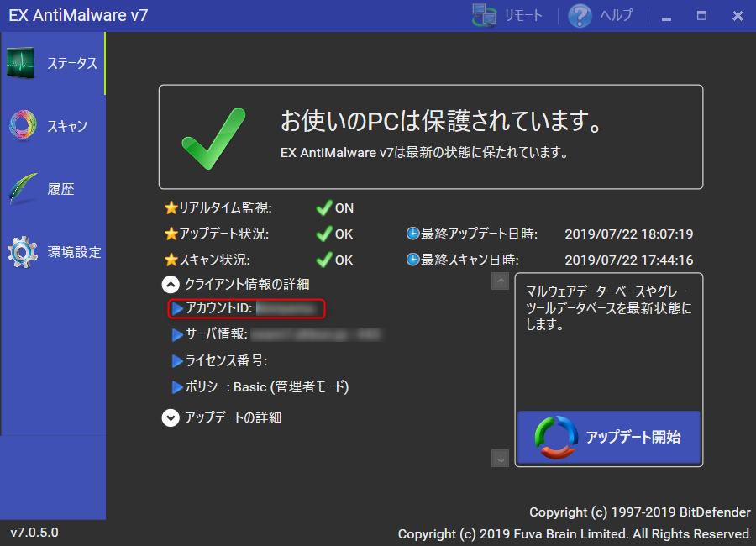Open the ステータス status section
This screenshot has width=756, height=546.
tap(53, 63)
